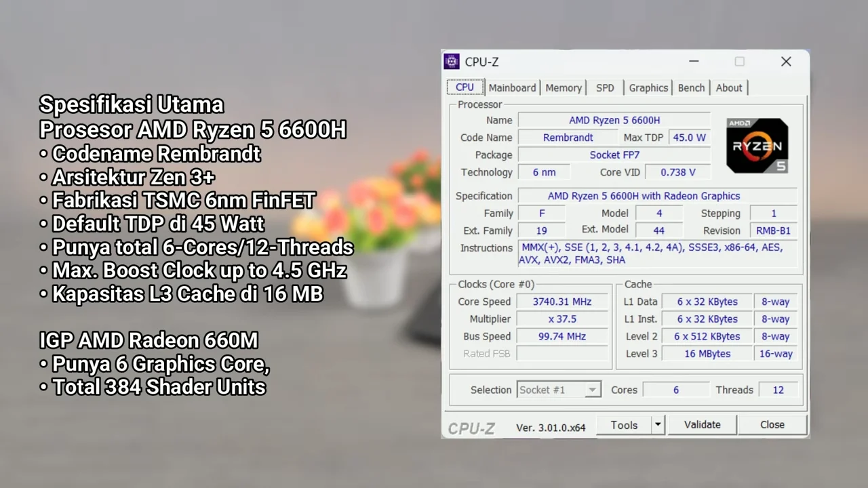
Task: Click the empty Rated FSB field
Action: tap(562, 354)
